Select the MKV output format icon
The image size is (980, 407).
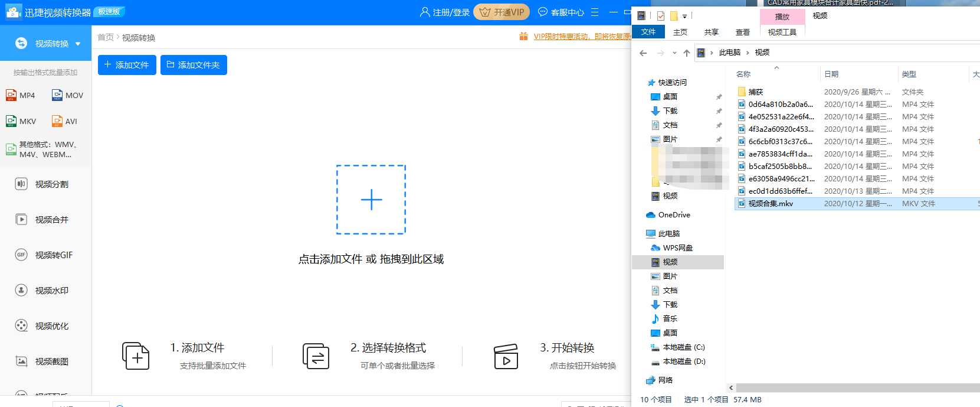pyautogui.click(x=11, y=121)
